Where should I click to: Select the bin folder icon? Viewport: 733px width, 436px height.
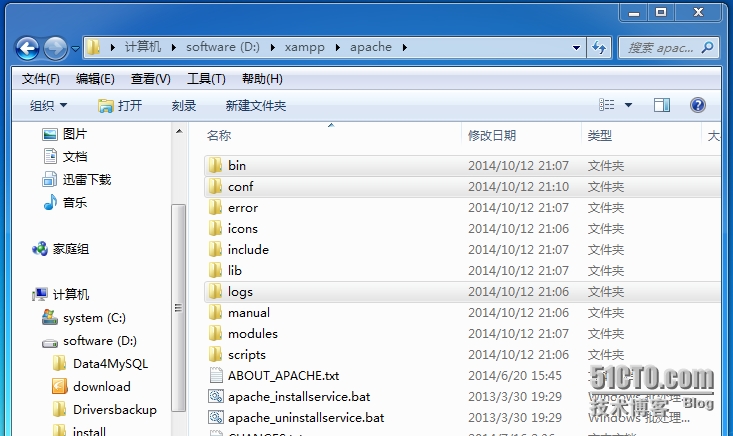[x=215, y=165]
